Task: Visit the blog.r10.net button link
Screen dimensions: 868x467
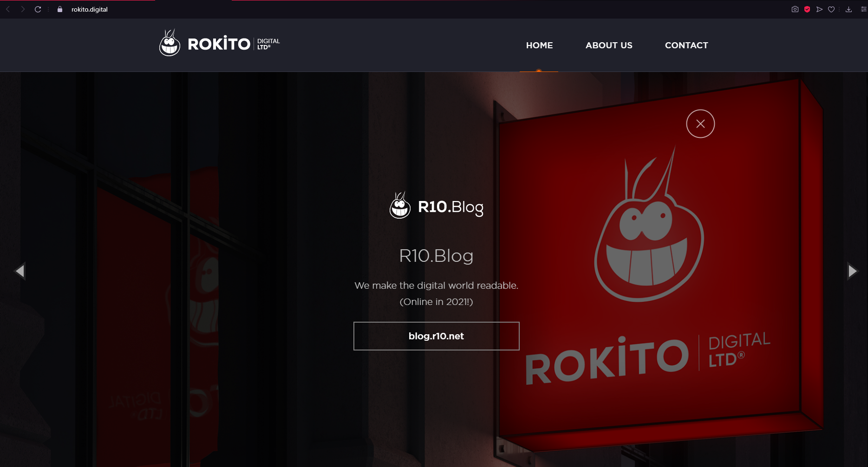Action: (437, 336)
